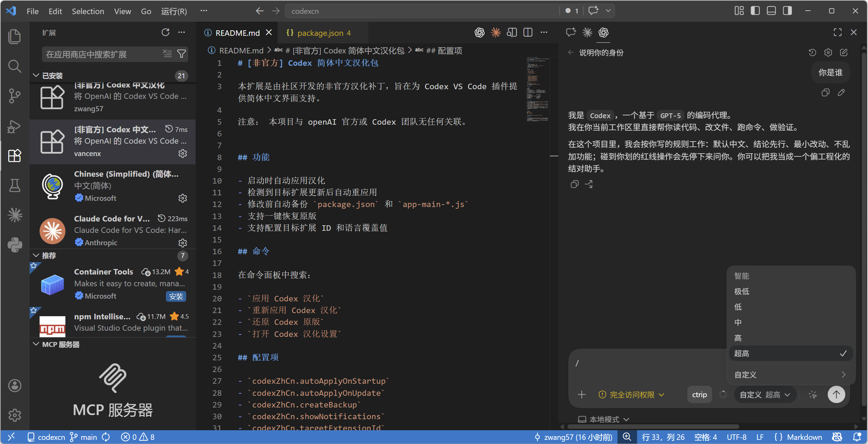Open Codex from editor title bar
868x444 pixels.
click(x=479, y=33)
